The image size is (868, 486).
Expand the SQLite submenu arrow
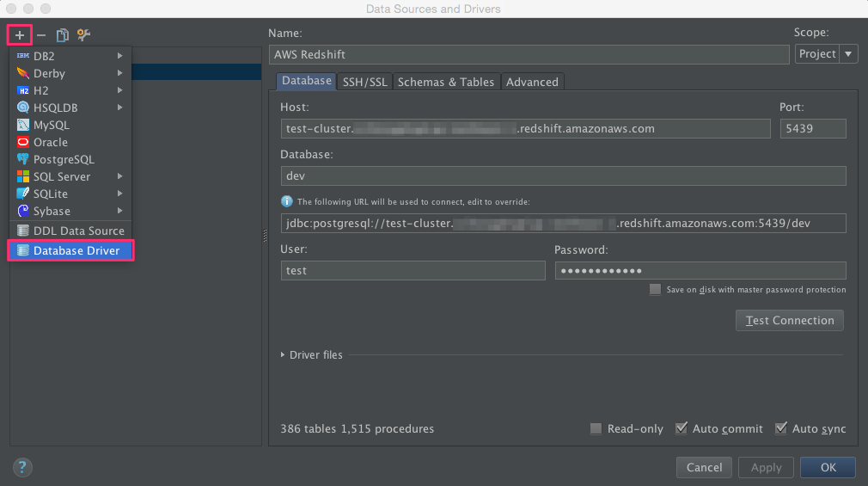[x=119, y=193]
